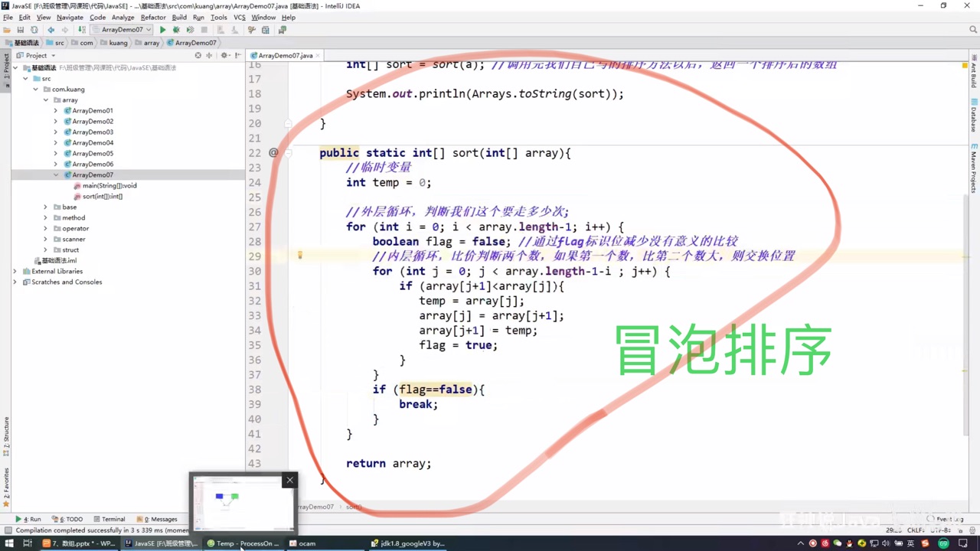Click the Search Everywhere magnifier icon
Image resolution: width=980 pixels, height=551 pixels.
[x=973, y=30]
